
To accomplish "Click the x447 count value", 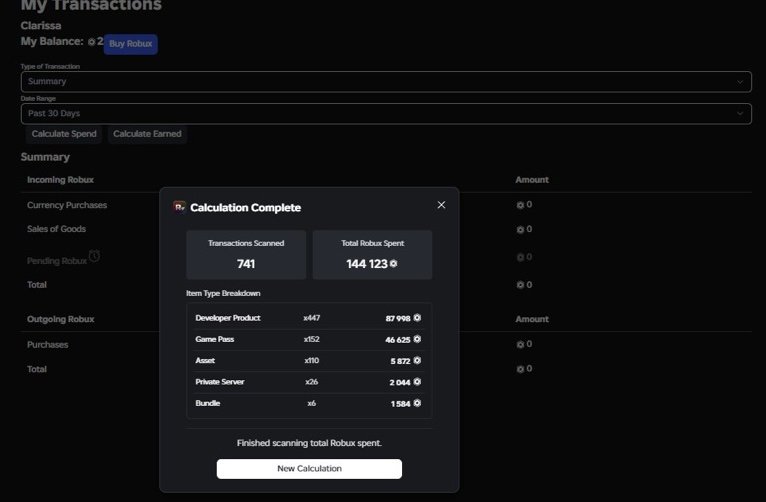I will pos(312,318).
